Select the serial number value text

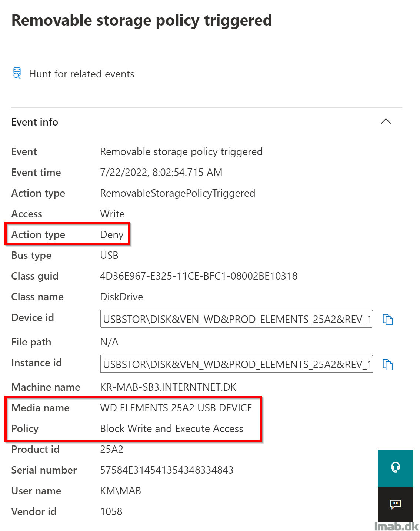click(x=167, y=470)
